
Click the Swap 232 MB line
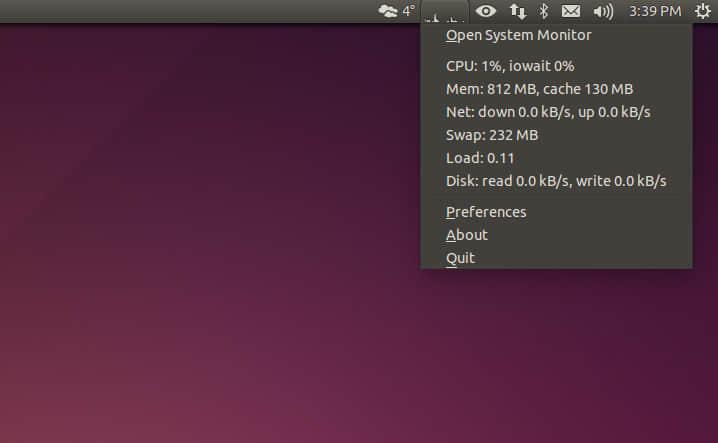click(x=492, y=135)
